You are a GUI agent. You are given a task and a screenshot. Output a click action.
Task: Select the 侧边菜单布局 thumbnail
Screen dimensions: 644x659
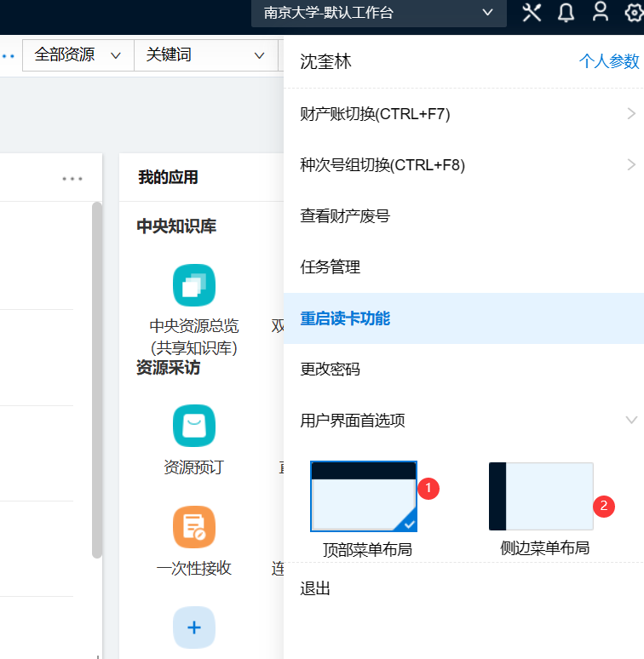point(542,496)
